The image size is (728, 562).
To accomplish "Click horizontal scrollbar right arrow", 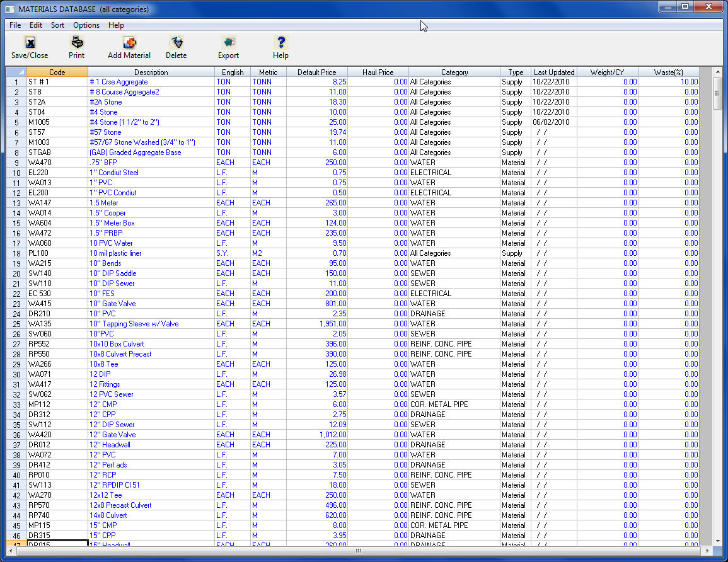I will pos(707,551).
